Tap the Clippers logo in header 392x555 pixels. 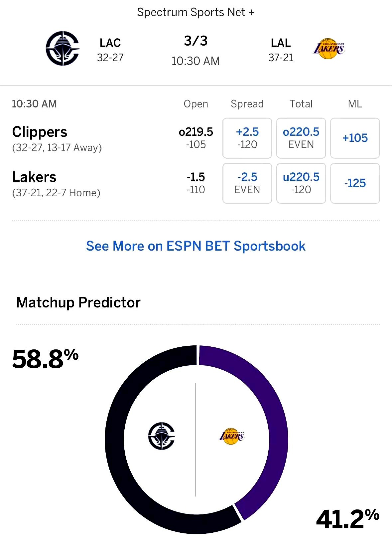63,49
